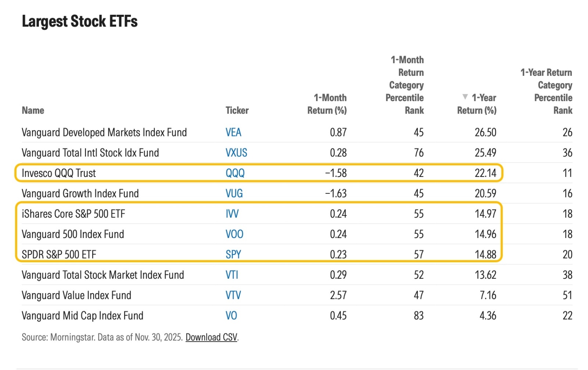Sort by the 1-Year Return (%) header

pos(477,104)
